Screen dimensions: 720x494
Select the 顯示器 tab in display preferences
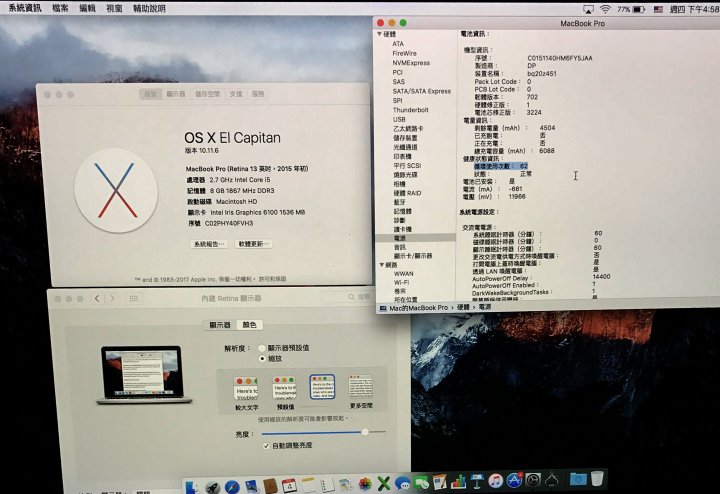(x=220, y=325)
